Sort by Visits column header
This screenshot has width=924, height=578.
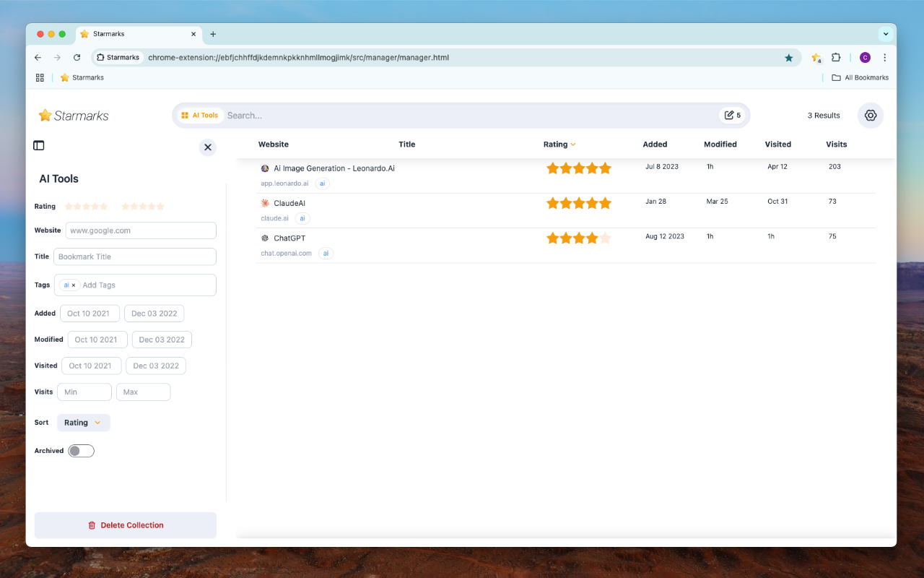(x=837, y=144)
